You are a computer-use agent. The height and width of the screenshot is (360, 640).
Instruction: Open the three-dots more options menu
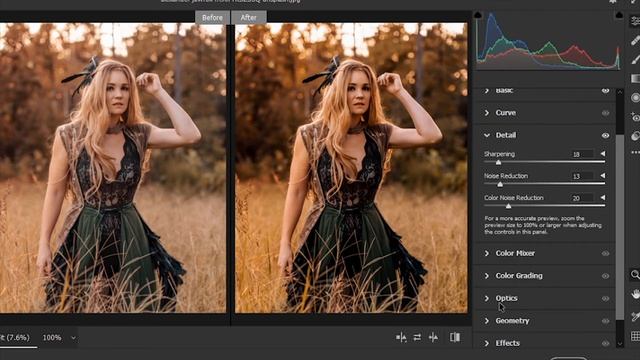636,153
